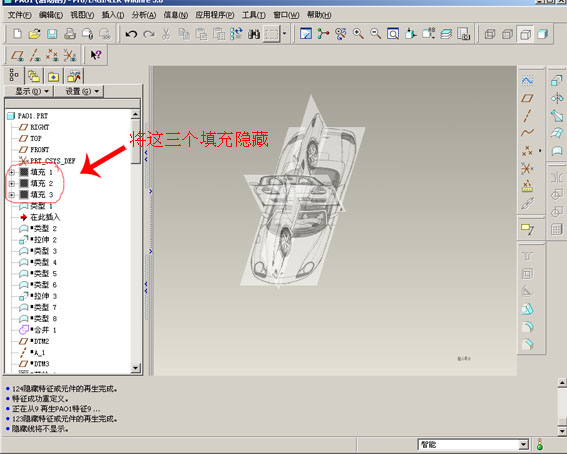Undo the last operation
Screen dimensions: 567x454
[131, 34]
